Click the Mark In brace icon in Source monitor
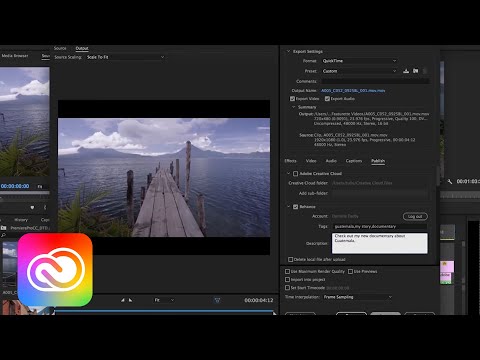This screenshot has width=480, height=360. pyautogui.click(x=45, y=207)
